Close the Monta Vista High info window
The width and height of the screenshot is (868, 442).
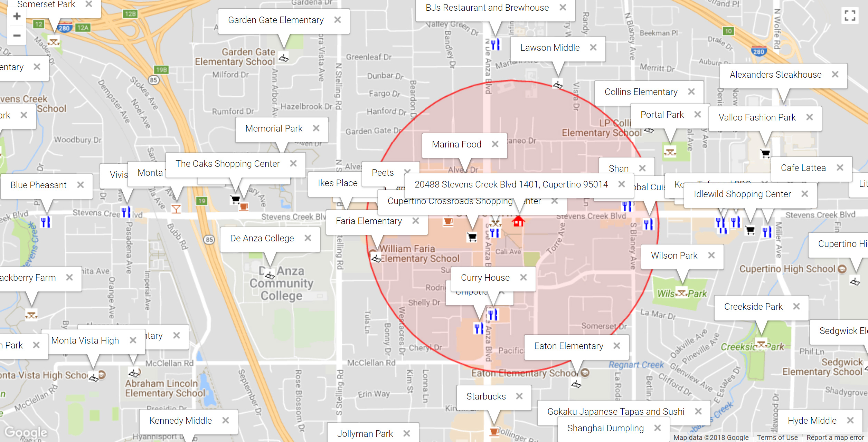pos(133,340)
